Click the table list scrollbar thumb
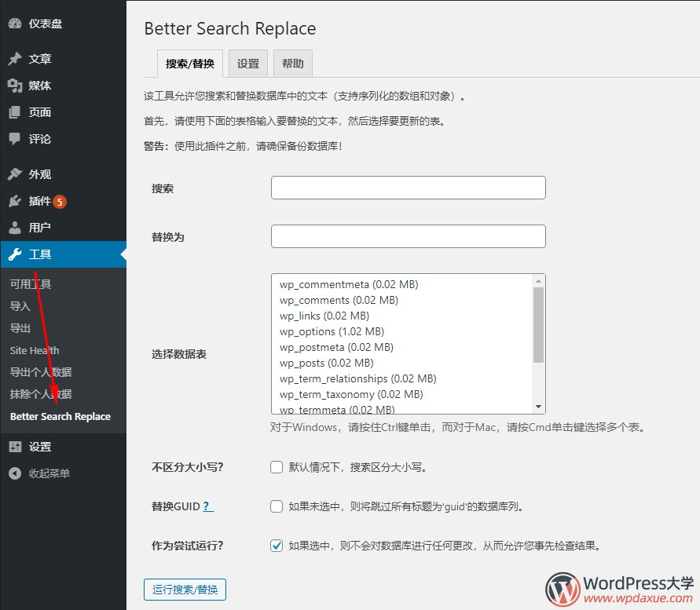700x610 pixels. (538, 325)
